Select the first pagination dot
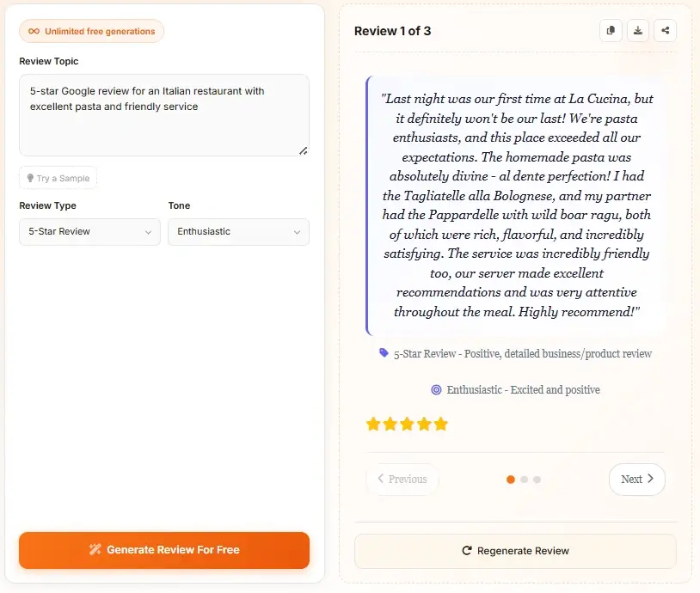Screen dimensions: 700x593 pos(511,480)
